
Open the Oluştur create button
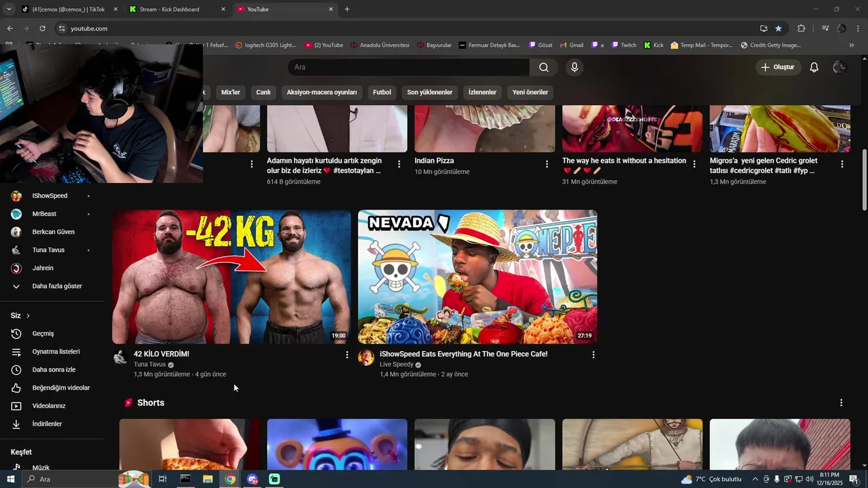click(778, 67)
